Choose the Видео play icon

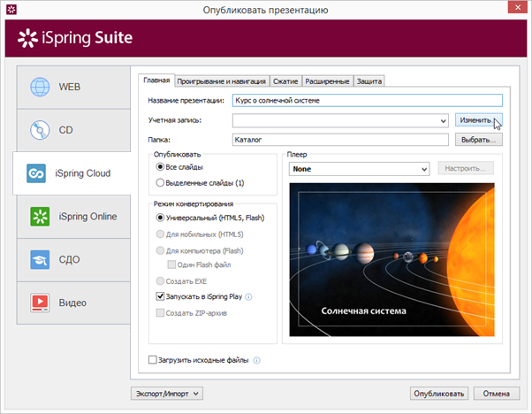coord(40,303)
